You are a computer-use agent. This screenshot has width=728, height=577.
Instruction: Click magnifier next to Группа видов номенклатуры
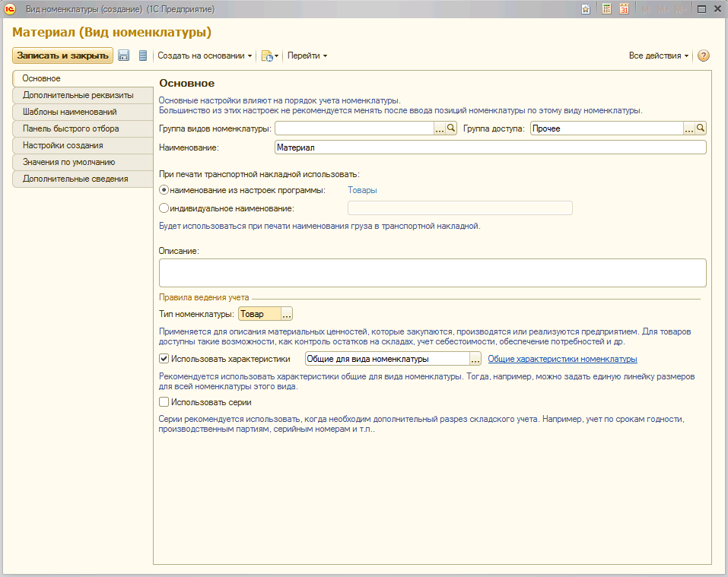click(x=451, y=128)
